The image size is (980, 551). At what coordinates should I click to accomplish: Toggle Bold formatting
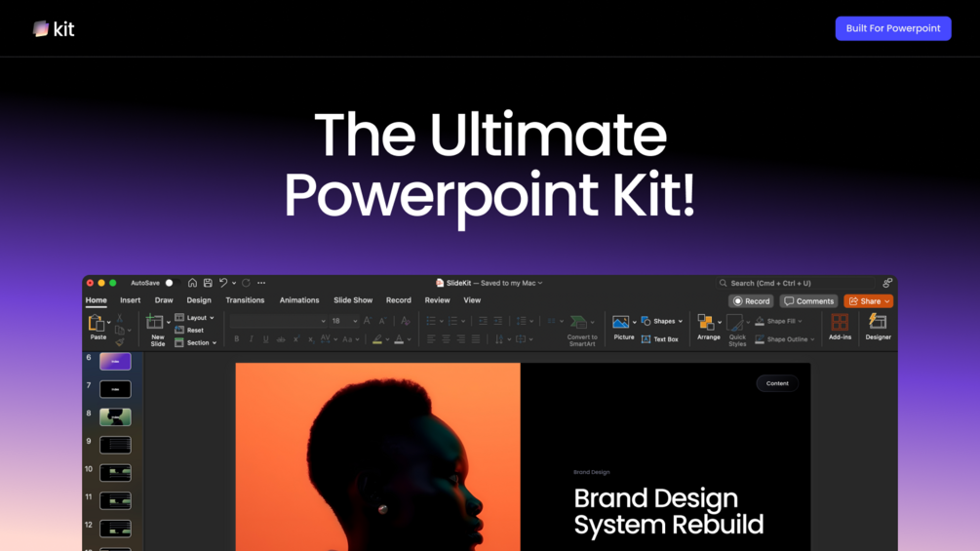tap(236, 339)
